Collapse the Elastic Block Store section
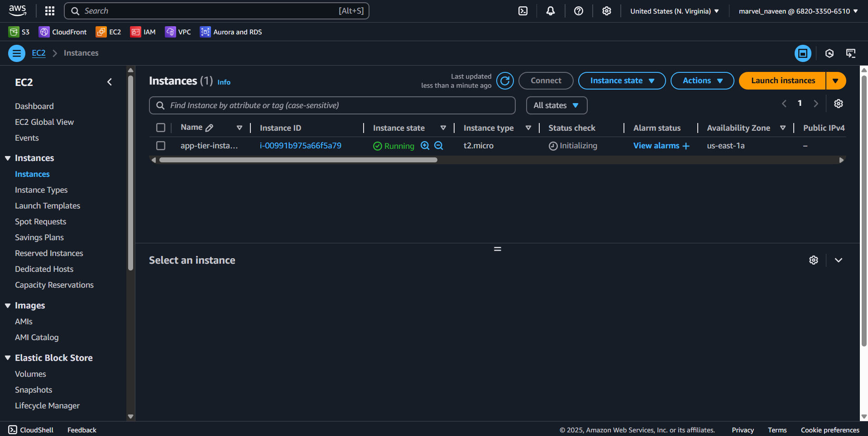The image size is (868, 436). (8, 358)
